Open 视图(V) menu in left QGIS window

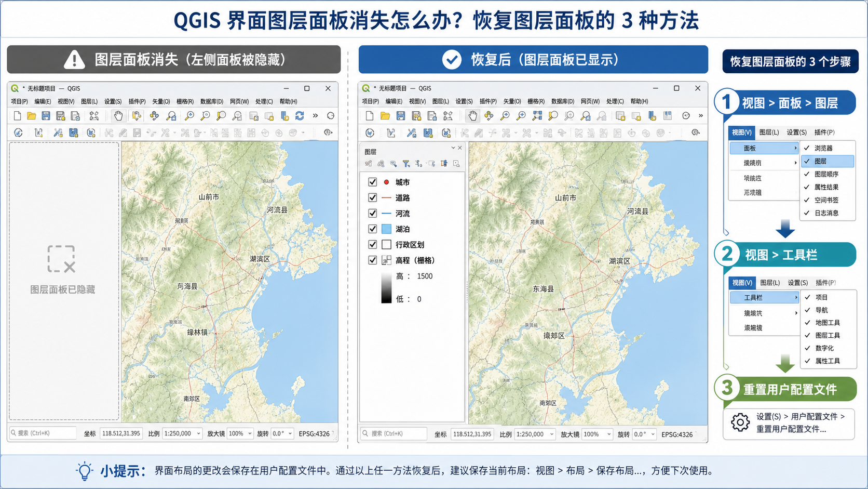click(x=66, y=101)
